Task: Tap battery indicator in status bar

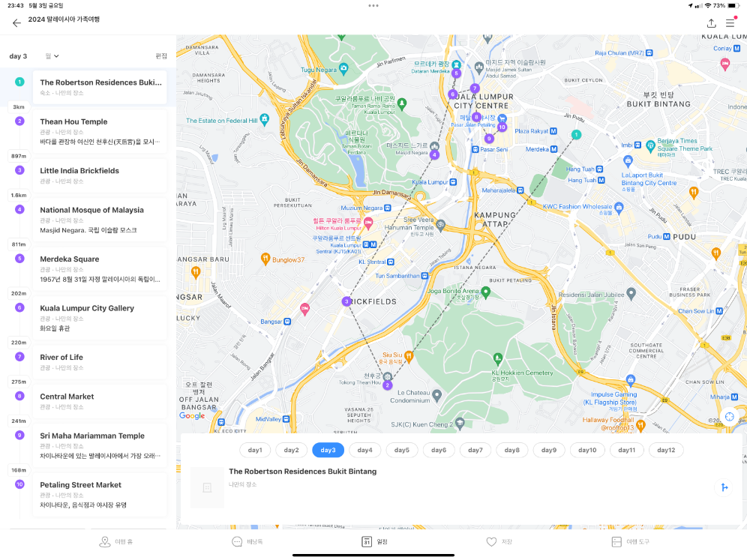Action: [733, 6]
